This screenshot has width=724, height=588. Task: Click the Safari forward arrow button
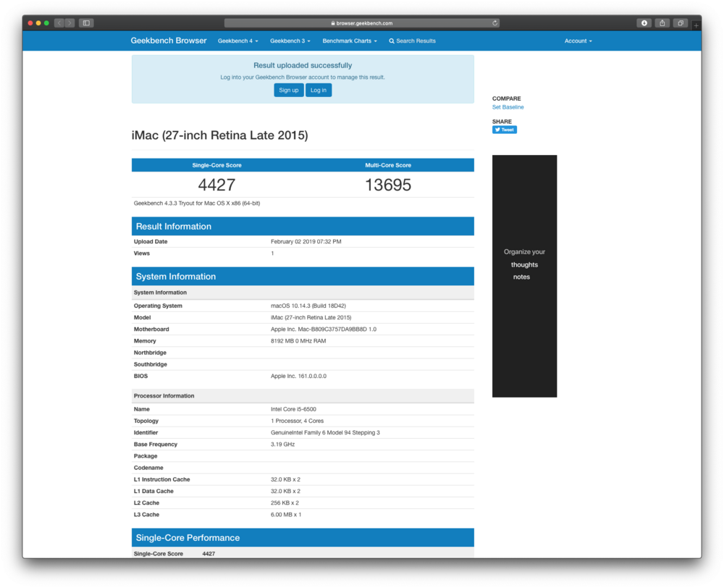coord(70,23)
